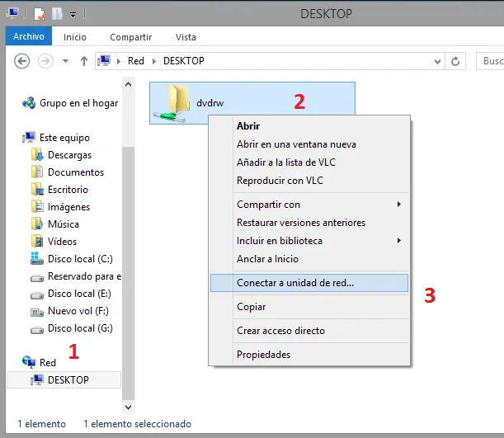Click the DESKTOP breadcrumb in address bar
Image resolution: width=504 pixels, height=438 pixels.
pos(184,61)
